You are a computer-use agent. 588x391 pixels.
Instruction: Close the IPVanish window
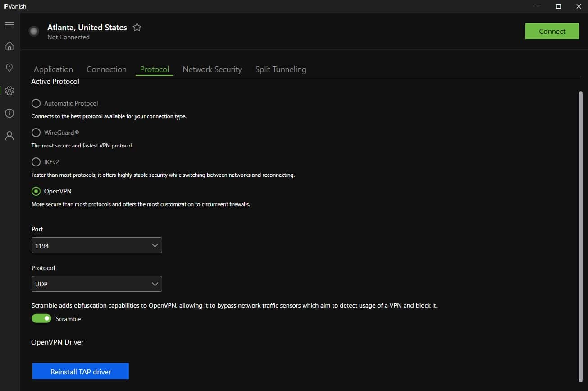pyautogui.click(x=579, y=6)
